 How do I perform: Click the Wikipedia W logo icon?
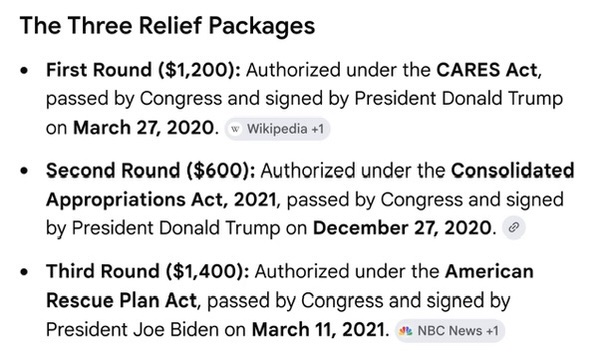(x=235, y=129)
